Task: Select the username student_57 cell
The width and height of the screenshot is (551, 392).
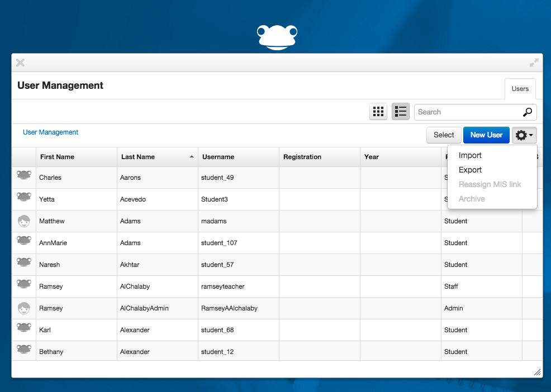Action: click(239, 265)
